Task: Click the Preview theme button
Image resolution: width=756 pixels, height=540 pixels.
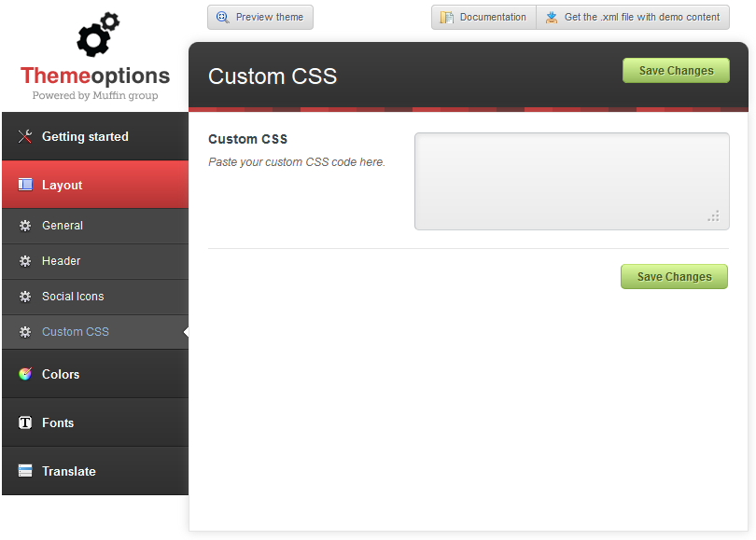Action: point(260,18)
